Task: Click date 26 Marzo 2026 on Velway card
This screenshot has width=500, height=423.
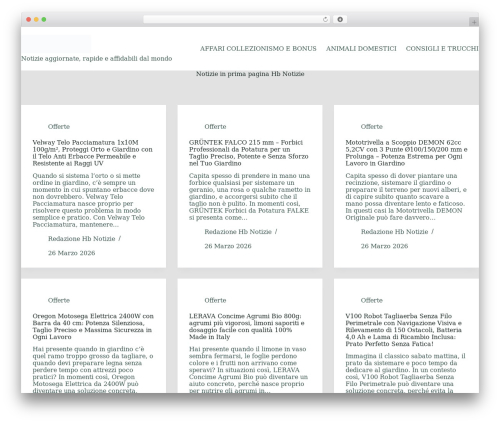Action: tap(71, 253)
